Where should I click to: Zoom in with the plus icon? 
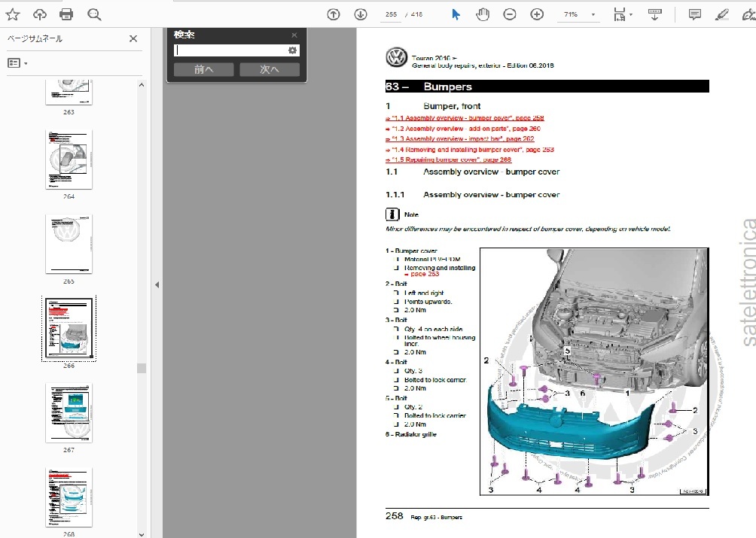(x=537, y=14)
